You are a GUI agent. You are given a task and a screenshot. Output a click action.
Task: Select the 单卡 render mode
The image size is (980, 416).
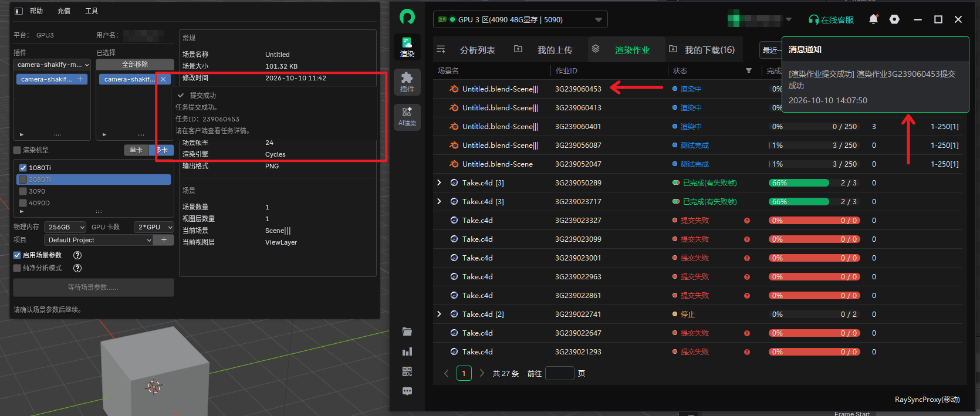pyautogui.click(x=136, y=150)
